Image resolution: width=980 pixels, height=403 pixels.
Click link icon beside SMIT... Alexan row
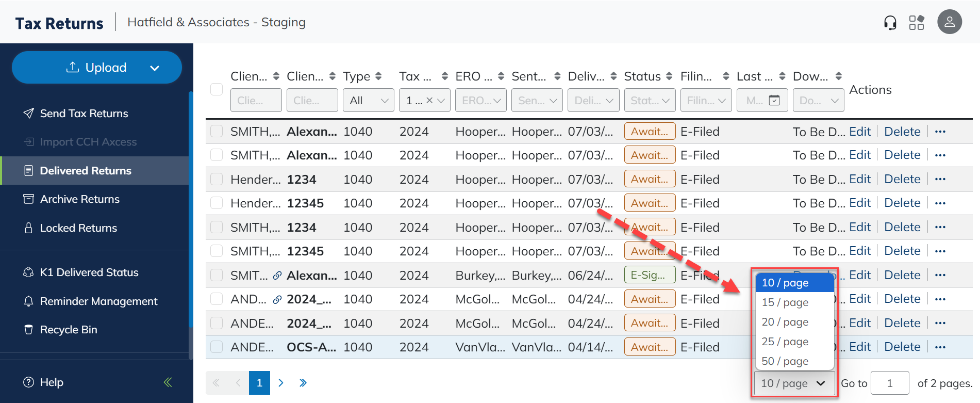277,276
